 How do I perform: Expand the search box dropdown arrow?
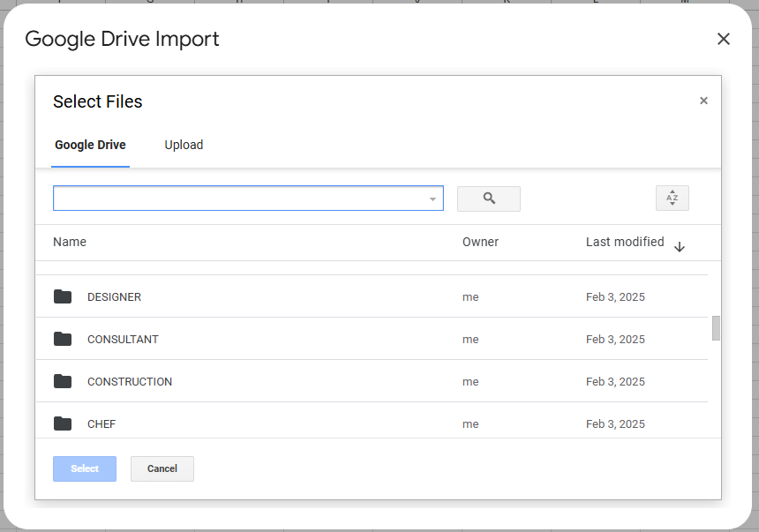click(432, 199)
